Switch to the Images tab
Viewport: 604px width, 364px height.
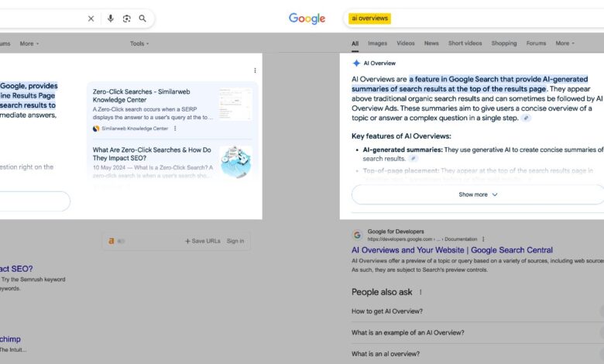tap(377, 43)
